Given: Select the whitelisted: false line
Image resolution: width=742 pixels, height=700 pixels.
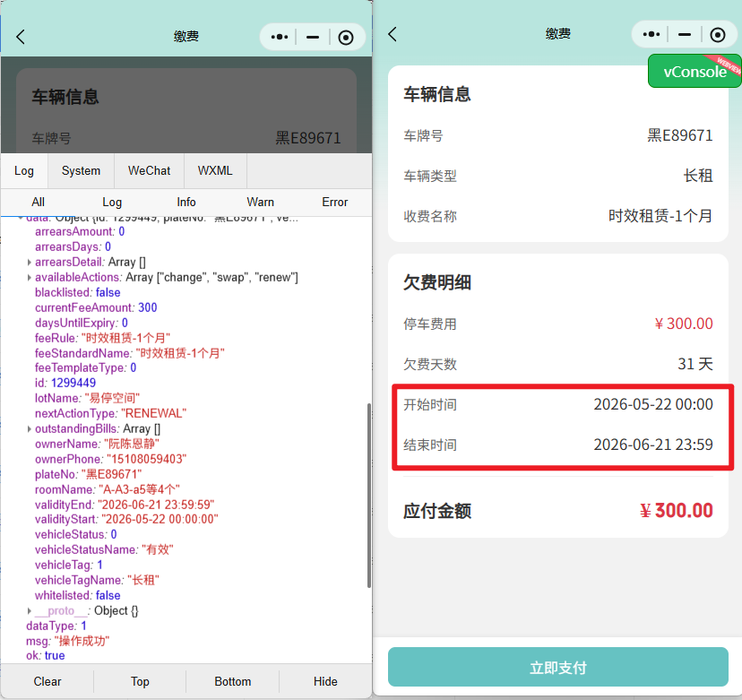Looking at the screenshot, I should pos(78,595).
